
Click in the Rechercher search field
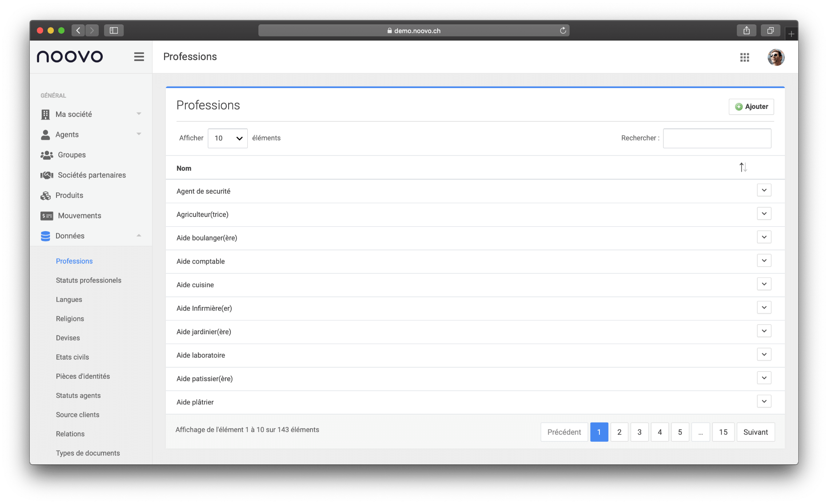click(717, 138)
